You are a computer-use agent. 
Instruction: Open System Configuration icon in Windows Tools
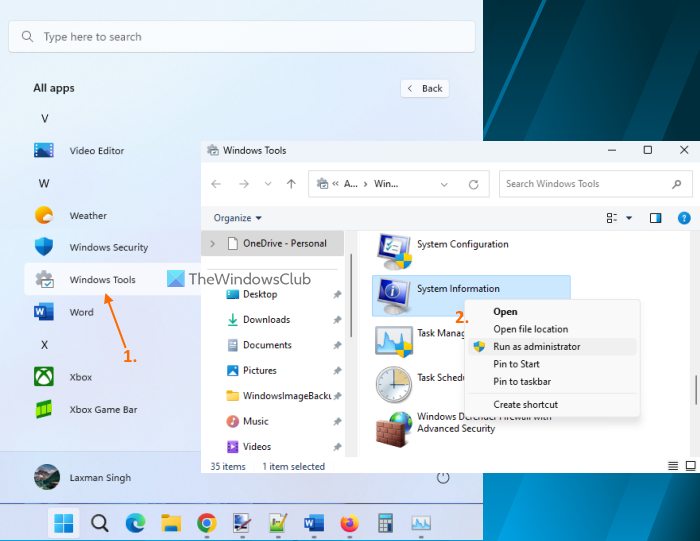[393, 250]
